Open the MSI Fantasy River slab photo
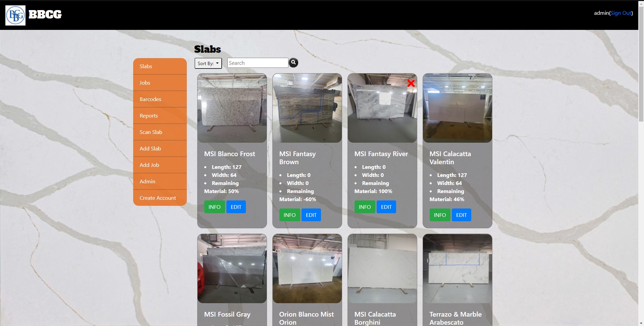Screen dimensions: 644x326 [x=382, y=108]
